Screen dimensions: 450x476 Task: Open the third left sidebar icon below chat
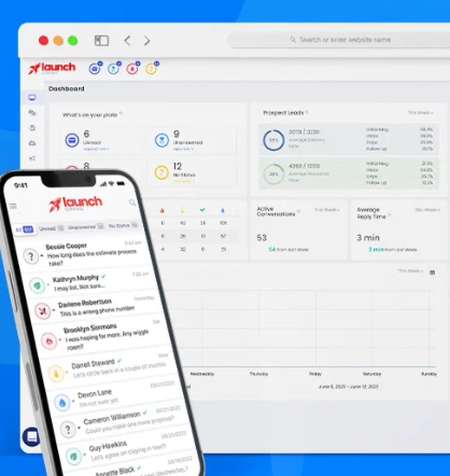click(x=32, y=128)
